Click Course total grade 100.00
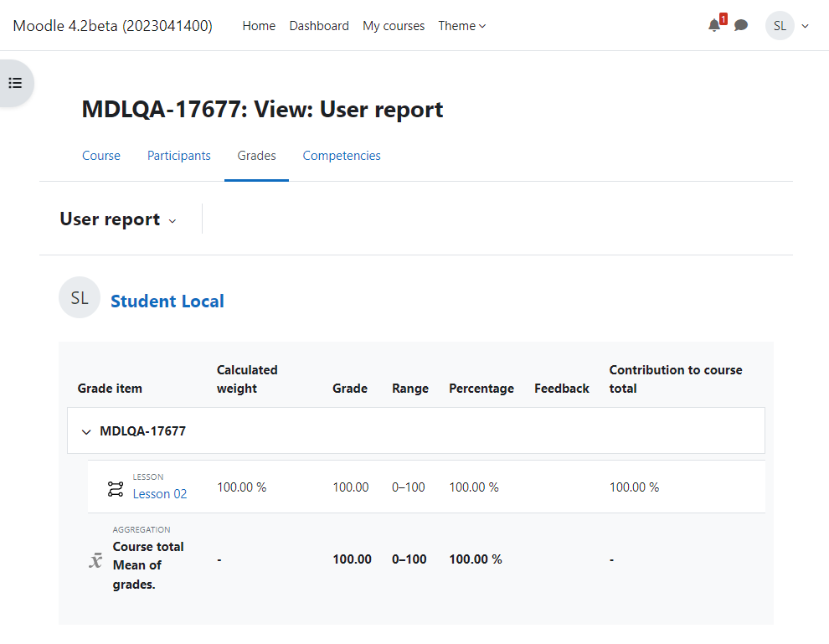This screenshot has width=829, height=644. 352,559
